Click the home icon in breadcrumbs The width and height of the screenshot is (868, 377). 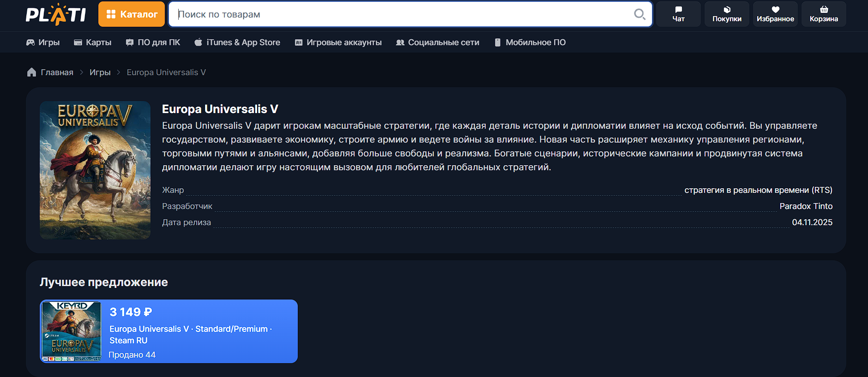31,72
